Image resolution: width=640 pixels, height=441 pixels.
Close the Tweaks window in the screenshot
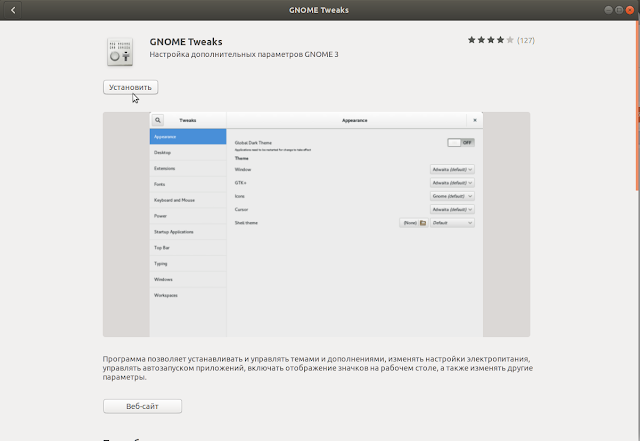[x=475, y=120]
